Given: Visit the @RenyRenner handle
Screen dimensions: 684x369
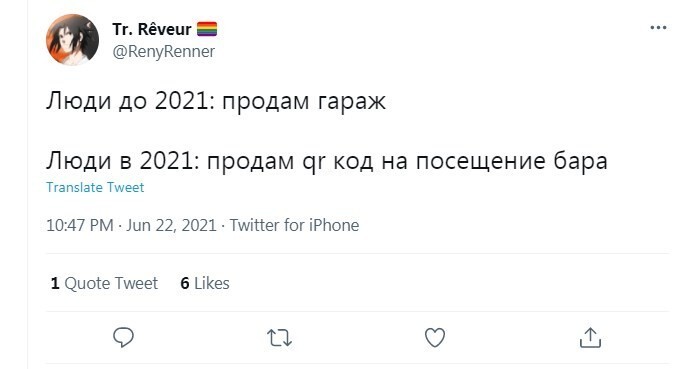Looking at the screenshot, I should tap(164, 51).
